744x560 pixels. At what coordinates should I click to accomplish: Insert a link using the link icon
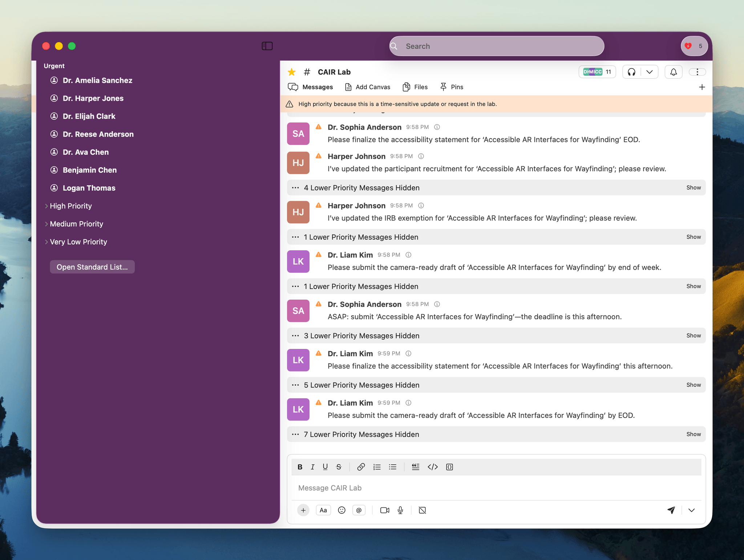click(x=361, y=467)
